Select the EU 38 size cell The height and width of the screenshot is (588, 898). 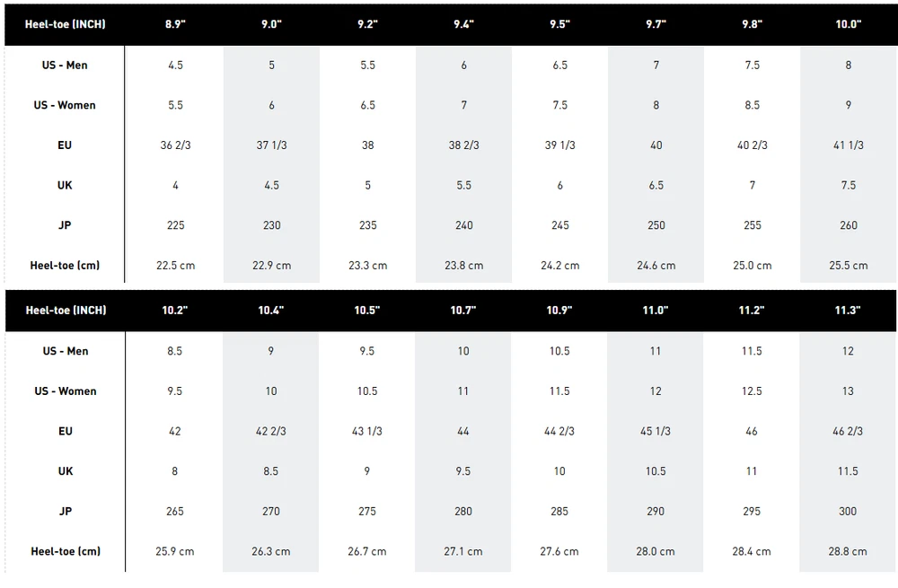367,145
